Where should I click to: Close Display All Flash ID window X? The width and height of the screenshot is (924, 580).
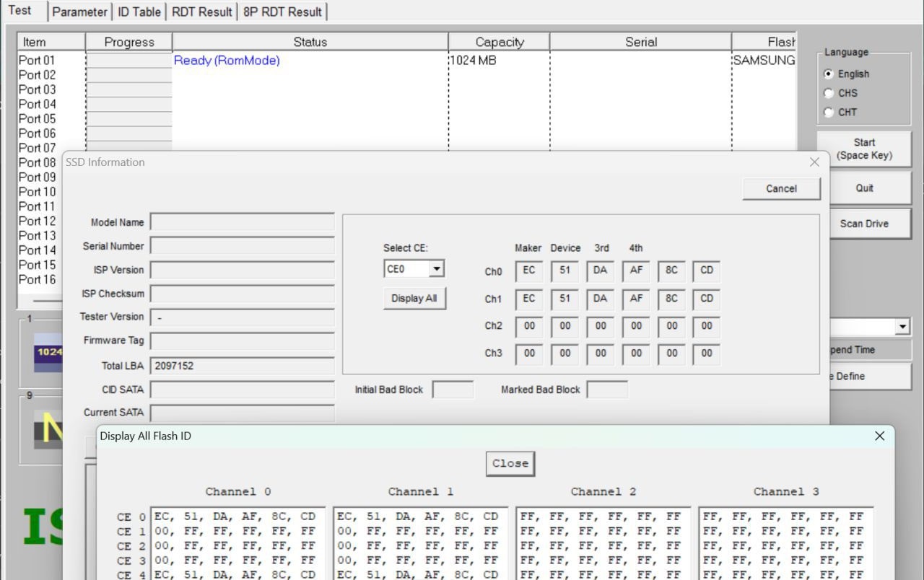pos(879,436)
